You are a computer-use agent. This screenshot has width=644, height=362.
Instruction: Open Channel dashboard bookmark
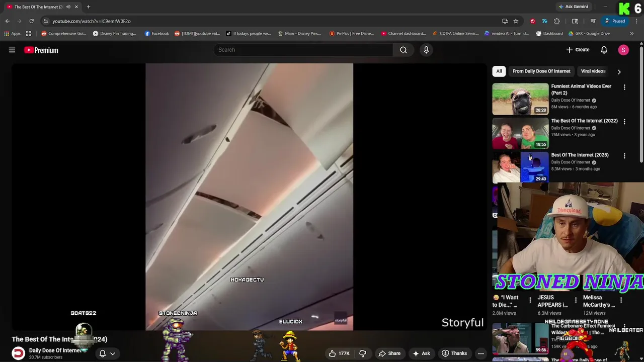pos(404,34)
